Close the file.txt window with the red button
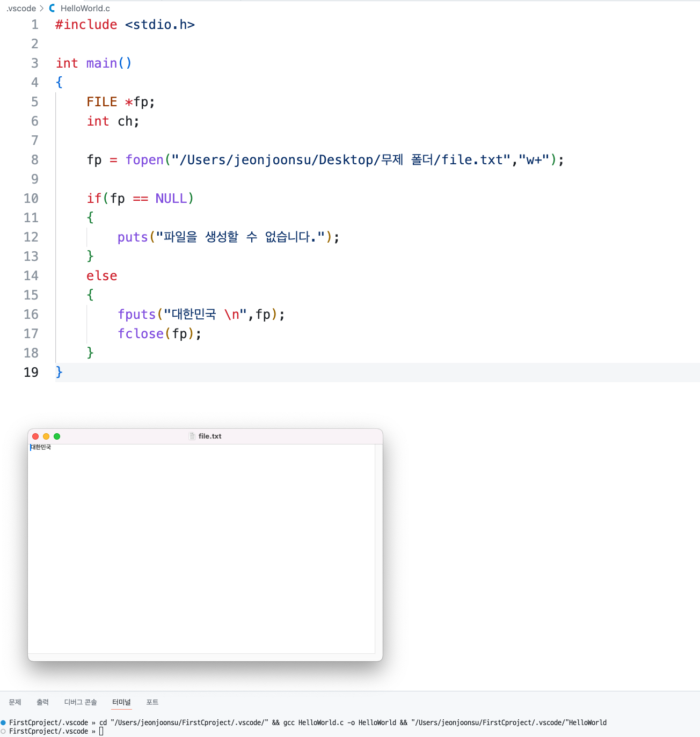Image resolution: width=700 pixels, height=737 pixels. 35,436
